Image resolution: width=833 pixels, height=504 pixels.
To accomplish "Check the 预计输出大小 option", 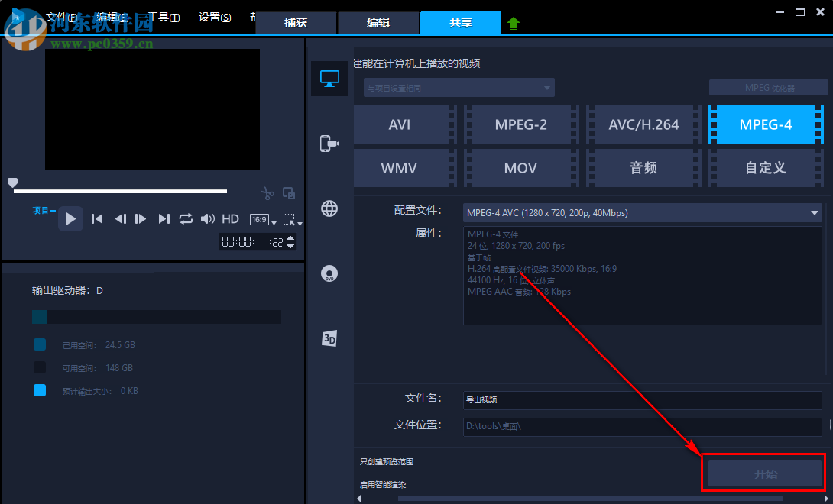I will click(x=39, y=390).
